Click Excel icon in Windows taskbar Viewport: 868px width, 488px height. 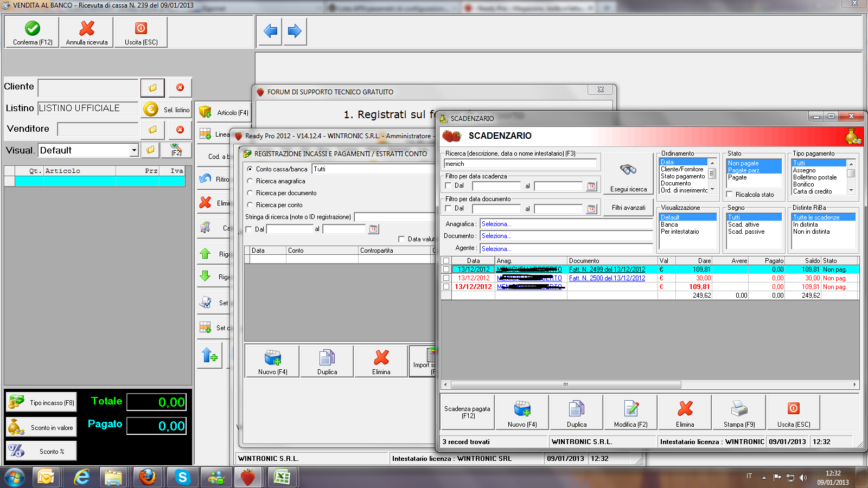[282, 477]
